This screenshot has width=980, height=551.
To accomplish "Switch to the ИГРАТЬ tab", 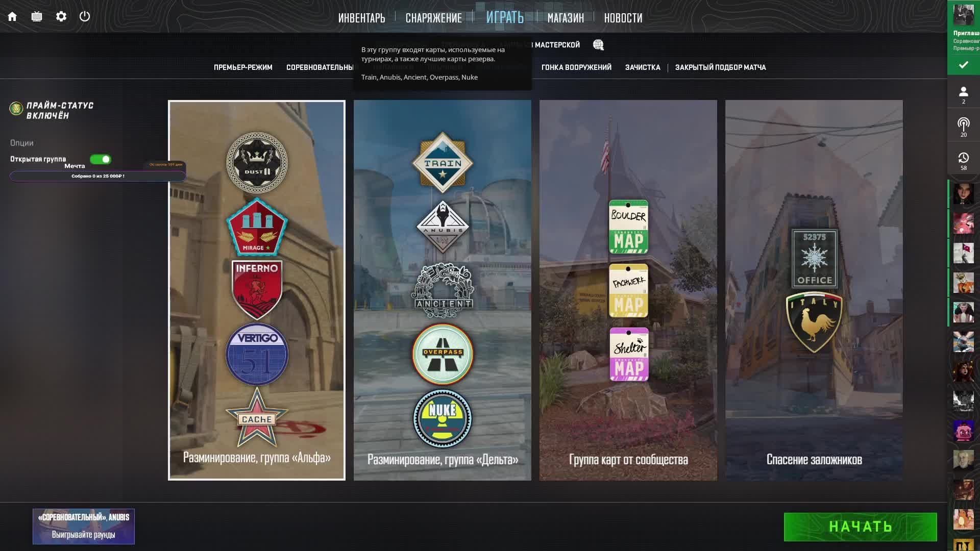I will pyautogui.click(x=505, y=17).
